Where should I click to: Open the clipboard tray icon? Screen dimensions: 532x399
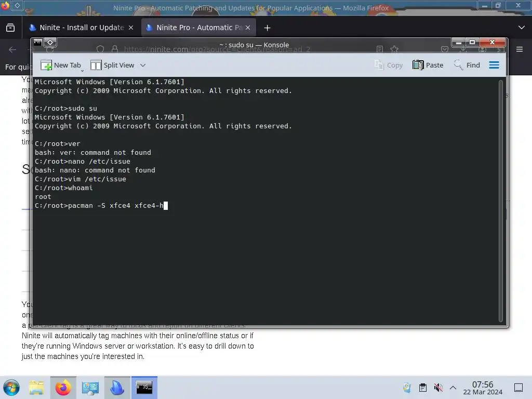point(423,388)
